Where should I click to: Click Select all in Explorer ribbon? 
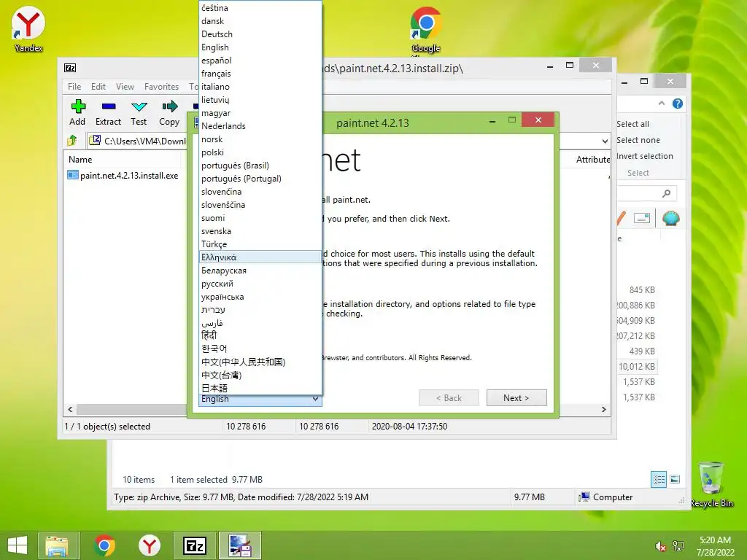(632, 124)
